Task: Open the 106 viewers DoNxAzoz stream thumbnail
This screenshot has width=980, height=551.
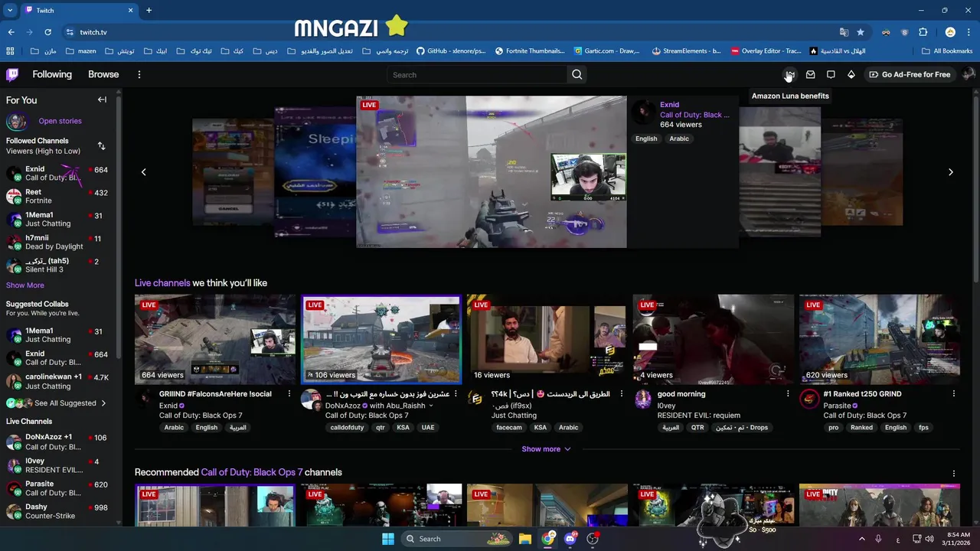Action: click(381, 339)
